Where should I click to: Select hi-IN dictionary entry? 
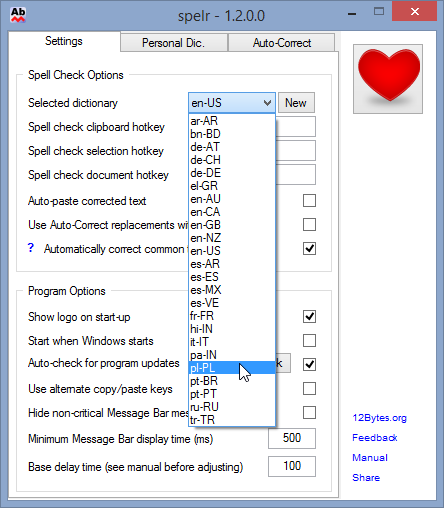pos(232,329)
